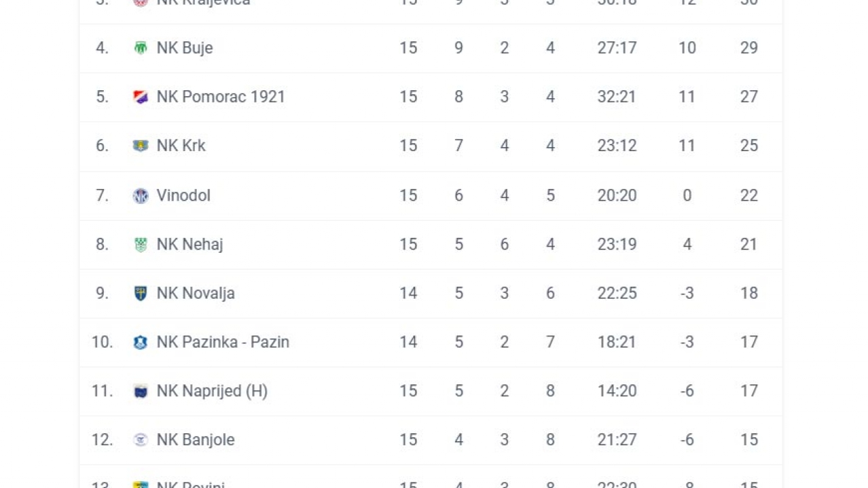Select the 10th place table row number
Screen dimensions: 868x488
(x=102, y=342)
